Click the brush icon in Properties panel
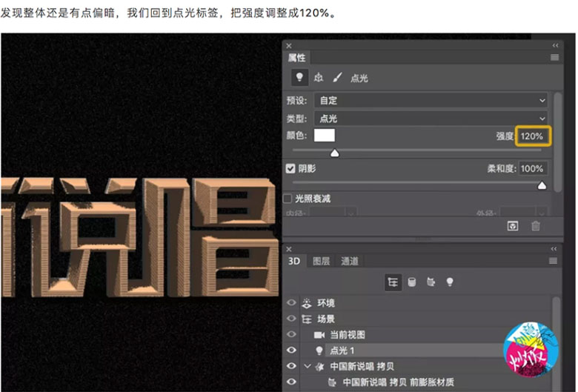578x392 pixels. (x=337, y=78)
